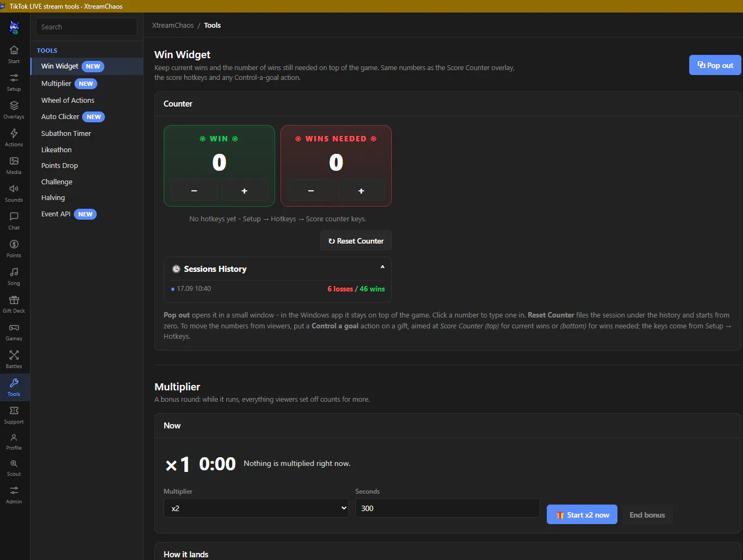Open Subathon Timer tool
Screen dimensions: 743x560
pos(87,133)
